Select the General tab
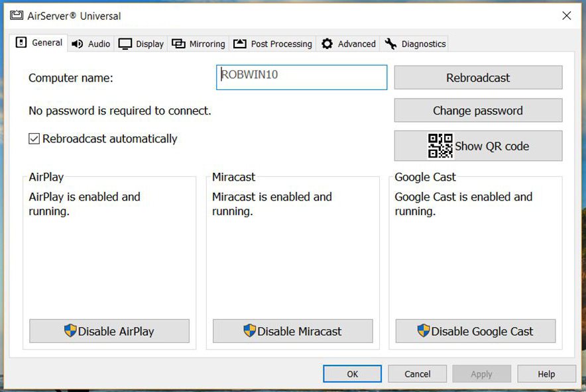Screen dimensions: 586x392 pos(39,42)
